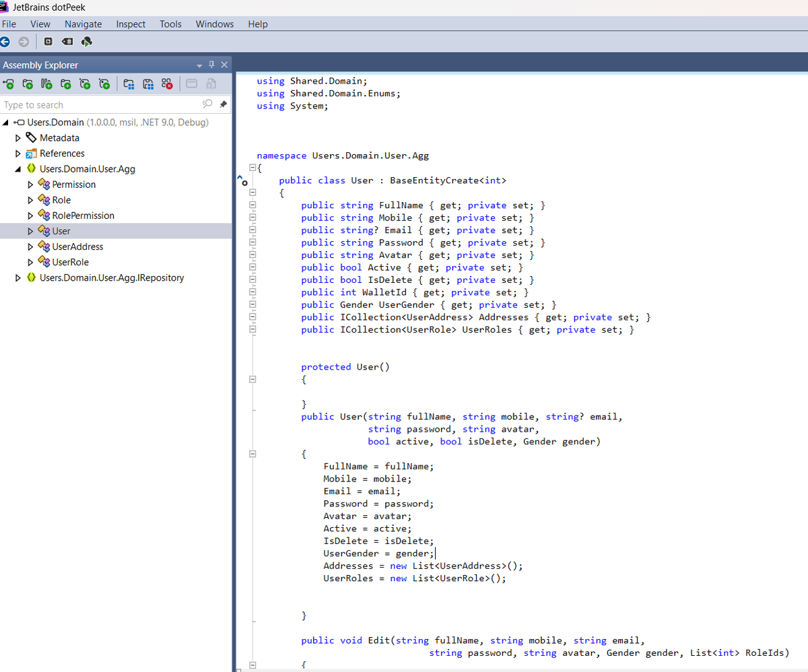Click 'new List<UserRole>()' expression
The width and height of the screenshot is (808, 672).
click(448, 578)
